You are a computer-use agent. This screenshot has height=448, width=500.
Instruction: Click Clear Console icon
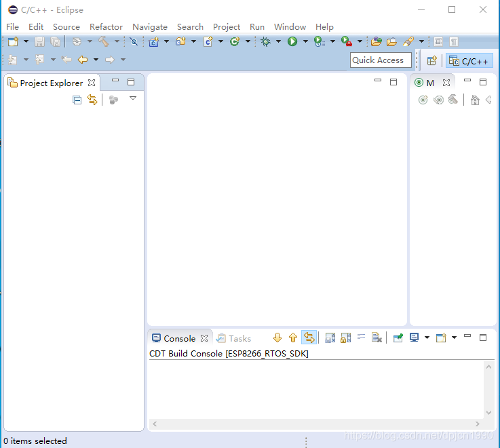coord(377,338)
